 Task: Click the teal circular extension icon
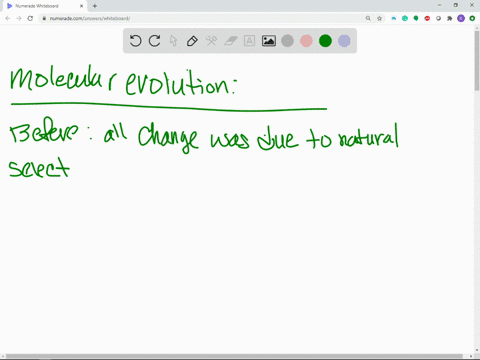coord(405,18)
